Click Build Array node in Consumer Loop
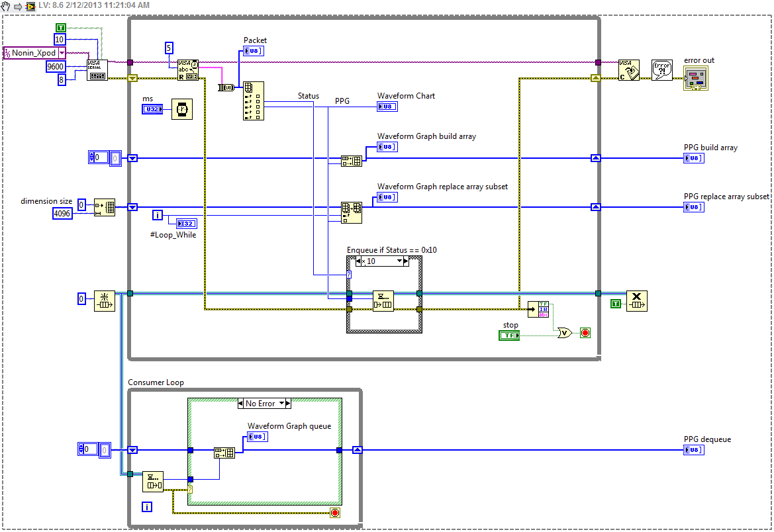 tap(224, 453)
